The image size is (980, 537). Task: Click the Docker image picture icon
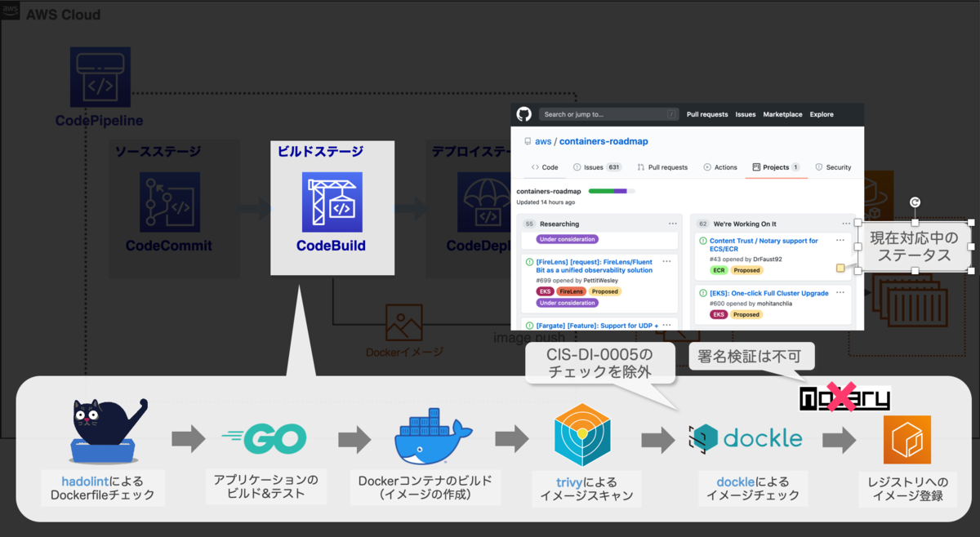coord(403,322)
